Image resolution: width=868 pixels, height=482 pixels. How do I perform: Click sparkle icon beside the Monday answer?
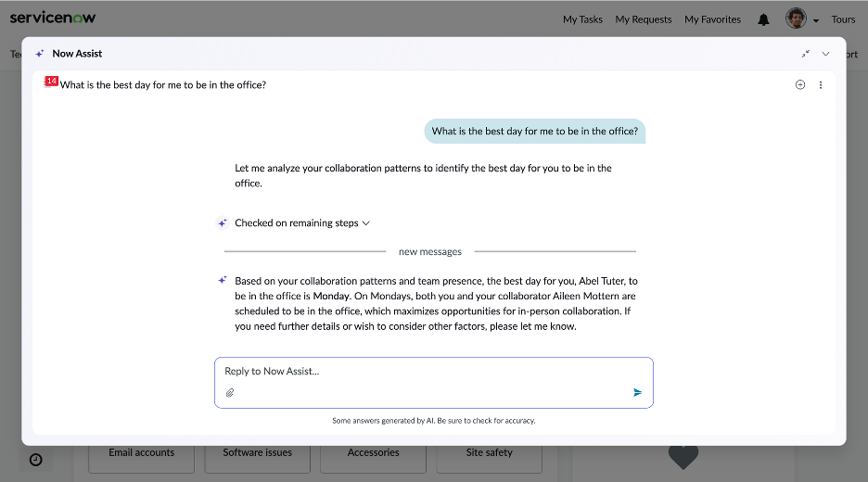click(222, 280)
